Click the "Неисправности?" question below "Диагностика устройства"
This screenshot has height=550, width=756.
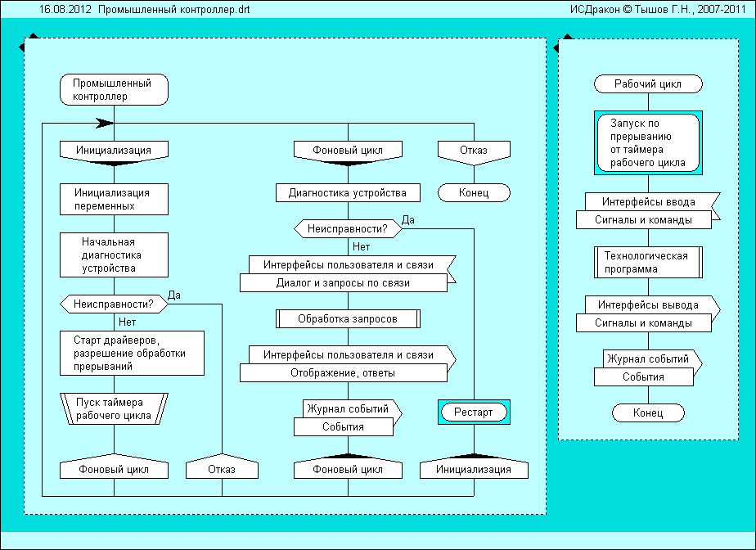coord(348,229)
